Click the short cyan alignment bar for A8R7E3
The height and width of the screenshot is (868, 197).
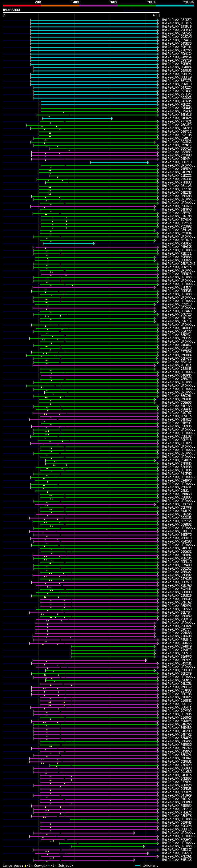point(119,162)
